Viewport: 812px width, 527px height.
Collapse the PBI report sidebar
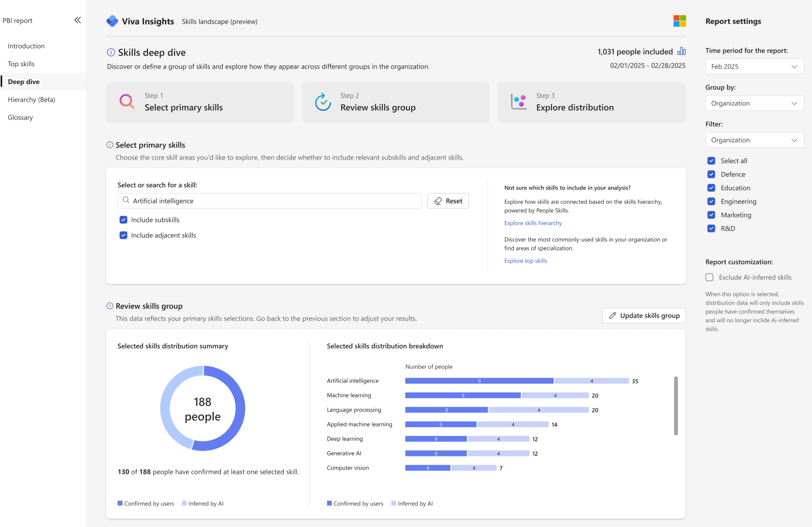click(x=77, y=20)
